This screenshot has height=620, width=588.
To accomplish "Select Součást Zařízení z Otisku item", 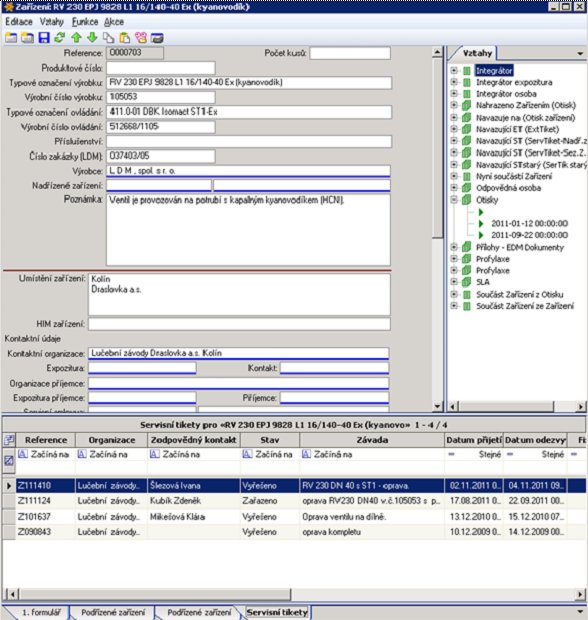I will pyautogui.click(x=520, y=294).
